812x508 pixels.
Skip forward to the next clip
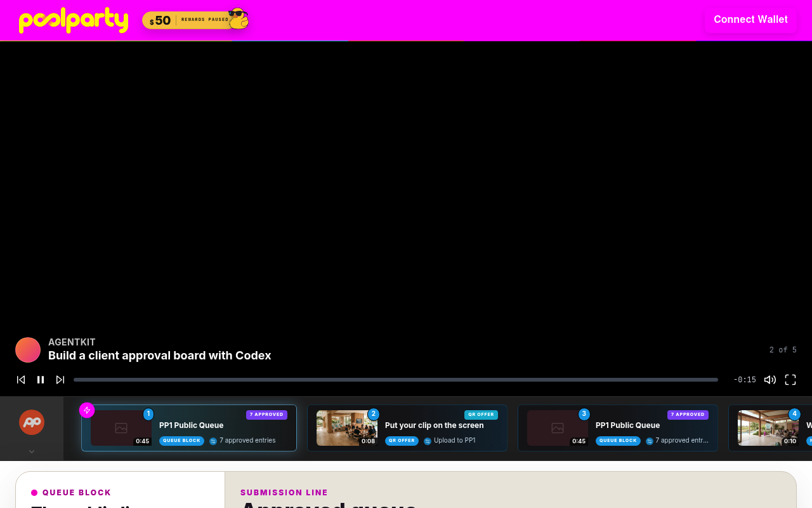60,380
